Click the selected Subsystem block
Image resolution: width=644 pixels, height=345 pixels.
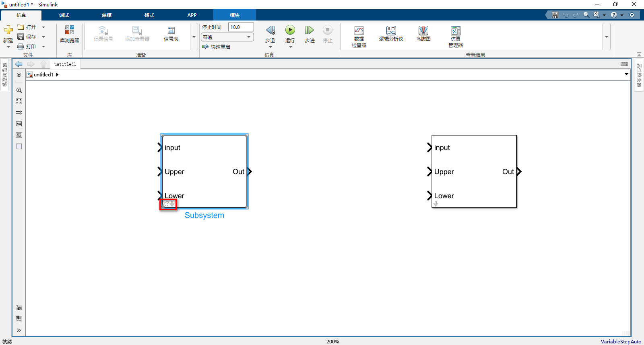[x=204, y=171]
